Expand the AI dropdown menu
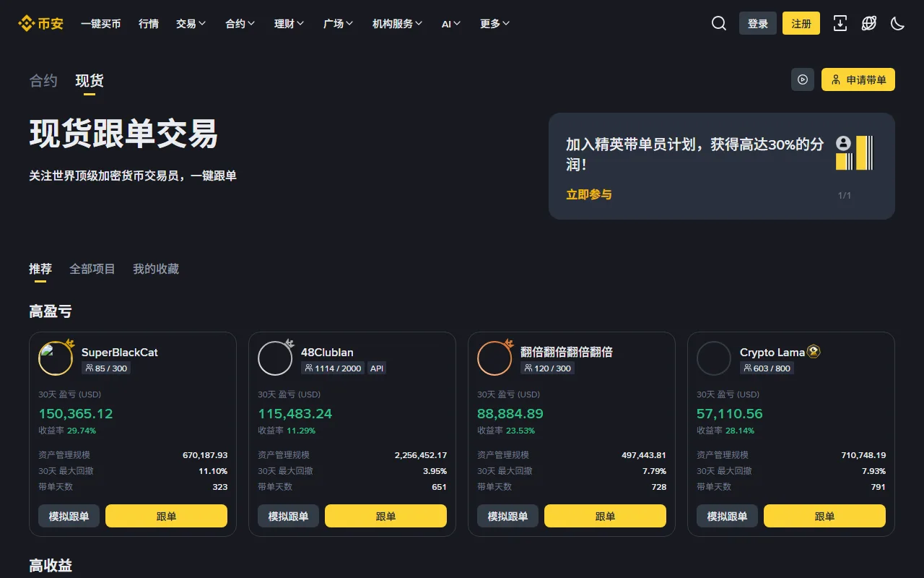 [451, 24]
